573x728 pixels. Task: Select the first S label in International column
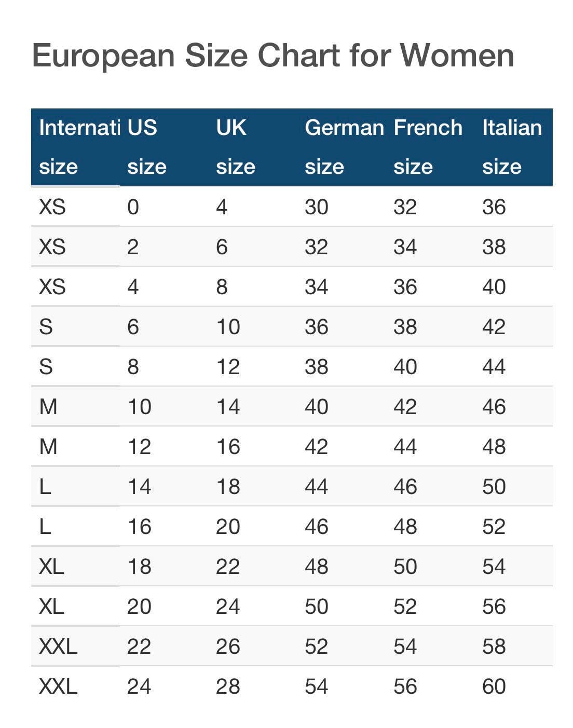[x=46, y=327]
